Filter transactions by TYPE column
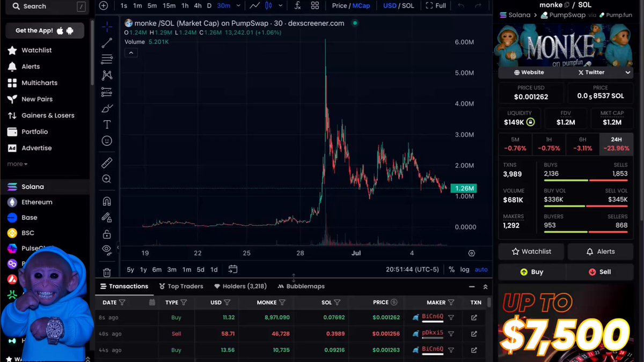Screen dimensions: 644x362 tap(184, 302)
